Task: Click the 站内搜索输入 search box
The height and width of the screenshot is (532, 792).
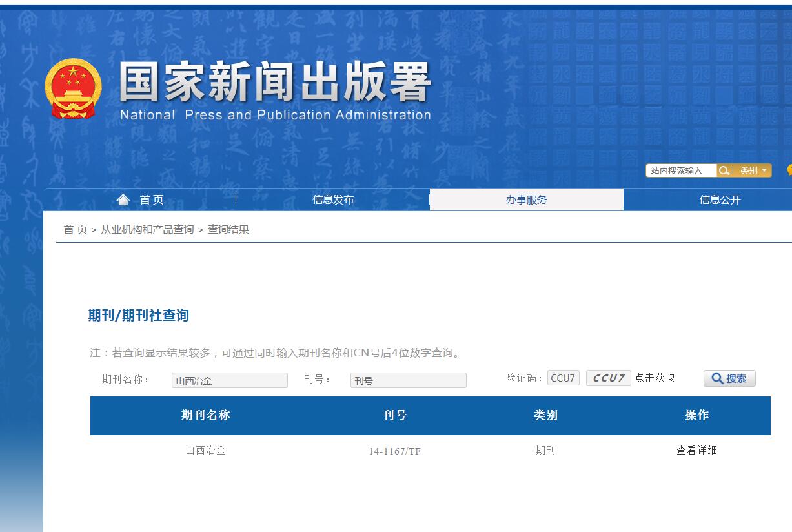Action: tap(680, 170)
